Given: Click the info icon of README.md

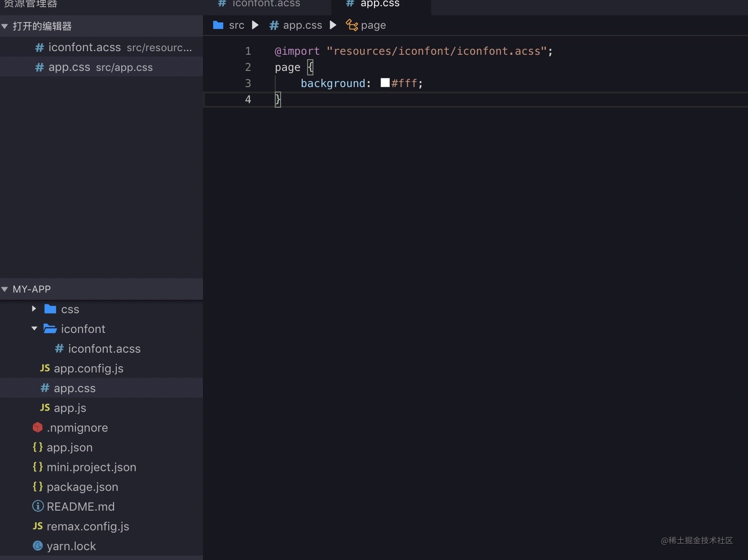Looking at the screenshot, I should click(x=38, y=506).
